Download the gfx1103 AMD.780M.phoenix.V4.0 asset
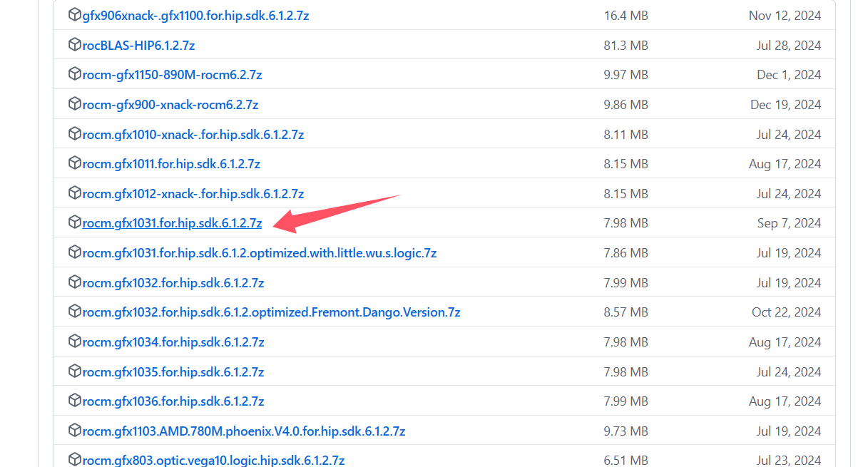868x467 pixels. [244, 431]
